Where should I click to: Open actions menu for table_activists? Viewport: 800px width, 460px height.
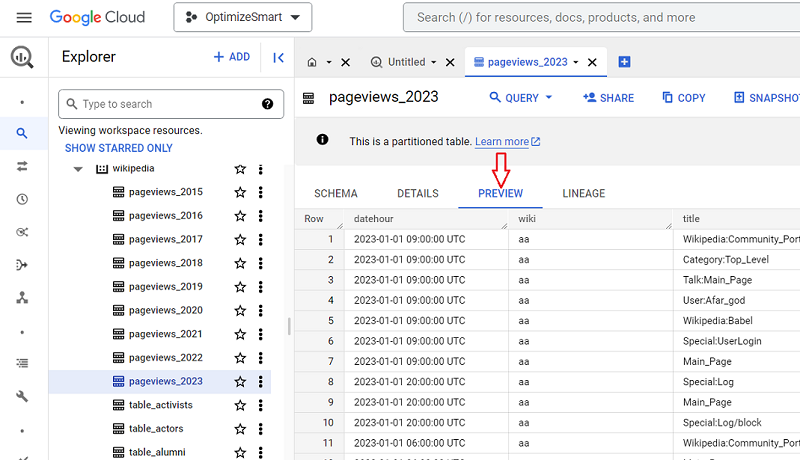coord(261,405)
